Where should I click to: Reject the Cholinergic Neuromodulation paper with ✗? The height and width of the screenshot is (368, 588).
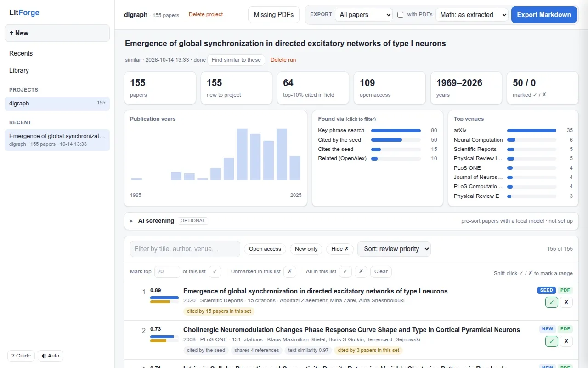tap(566, 341)
